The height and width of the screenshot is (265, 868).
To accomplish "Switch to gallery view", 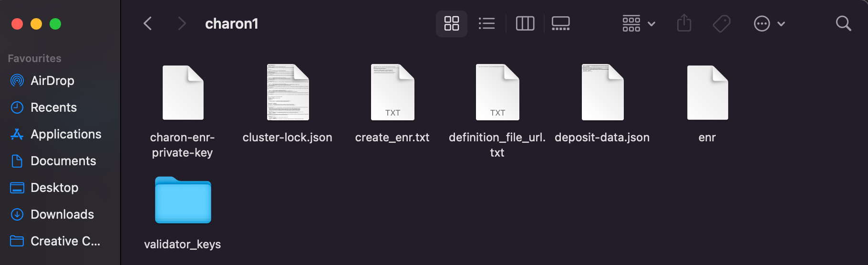I will tap(560, 23).
